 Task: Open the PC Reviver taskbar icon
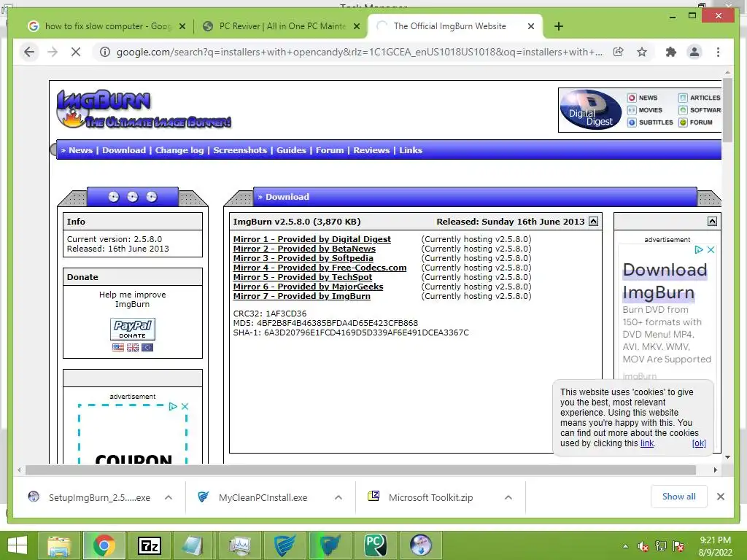pyautogui.click(x=376, y=545)
